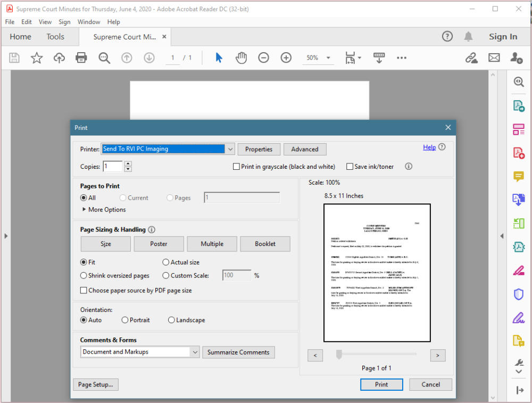
Task: Open Document and Markups dropdown
Action: point(195,352)
